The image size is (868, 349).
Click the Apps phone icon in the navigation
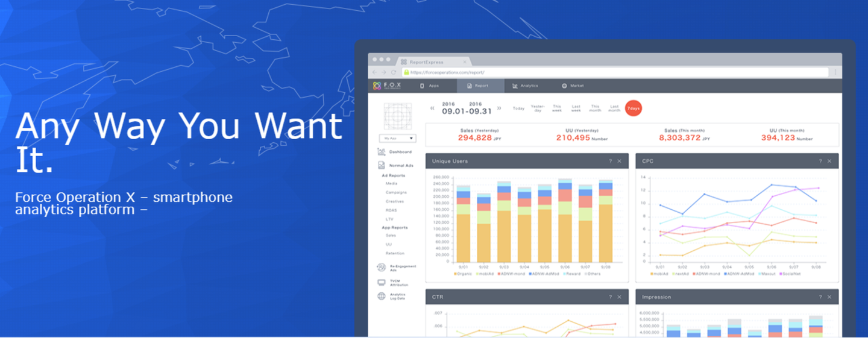click(422, 86)
